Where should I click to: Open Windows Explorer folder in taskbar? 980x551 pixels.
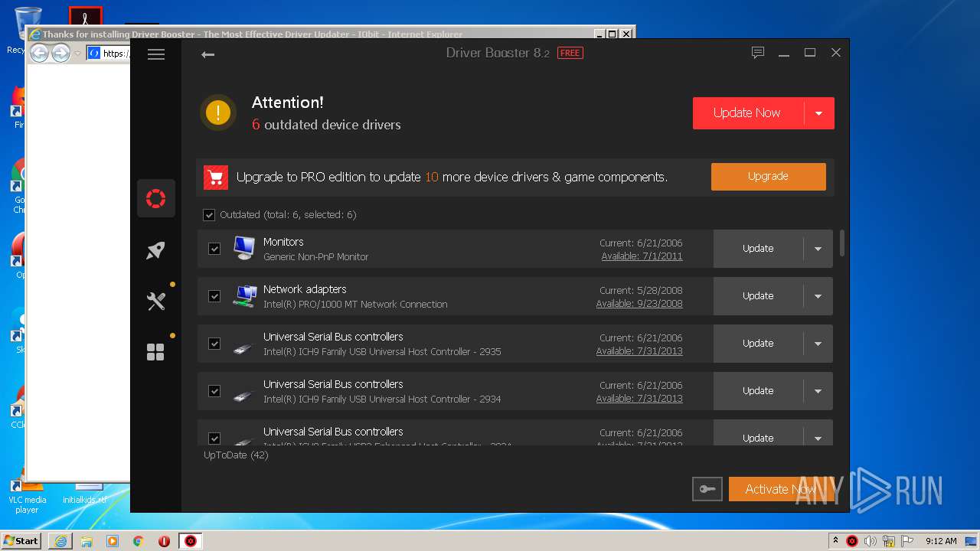(87, 541)
